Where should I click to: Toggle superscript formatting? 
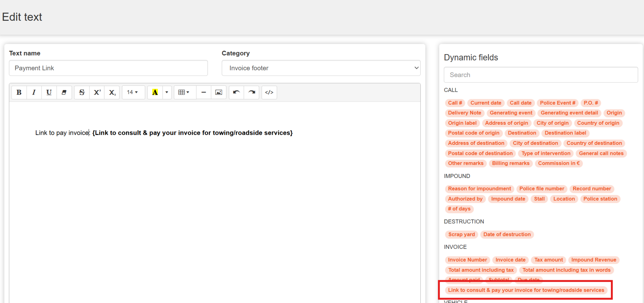[97, 92]
